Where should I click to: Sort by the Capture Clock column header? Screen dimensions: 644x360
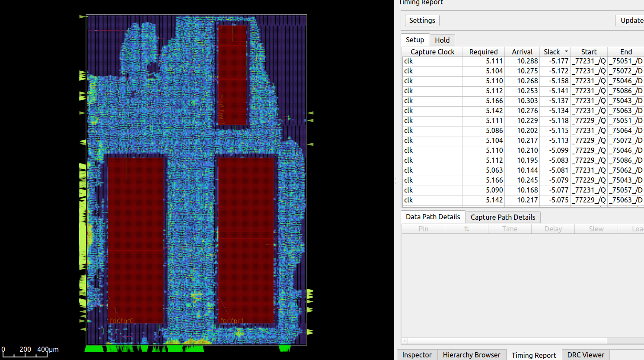point(432,52)
